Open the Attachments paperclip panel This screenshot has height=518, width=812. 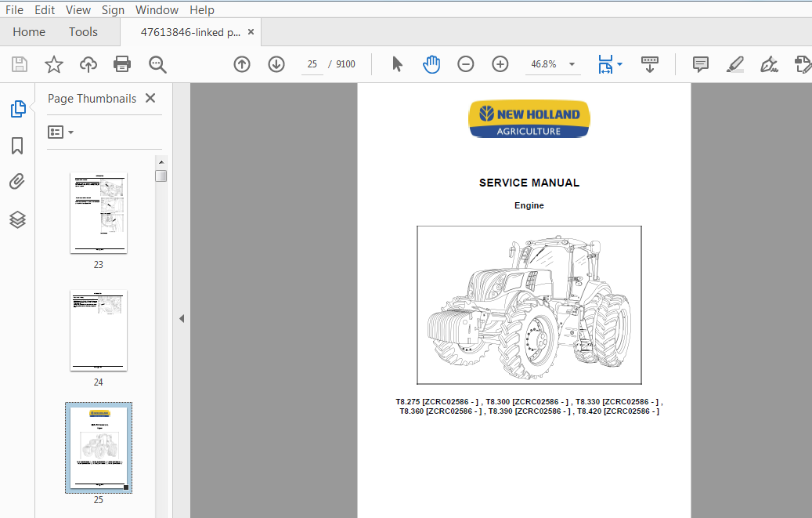(x=17, y=182)
